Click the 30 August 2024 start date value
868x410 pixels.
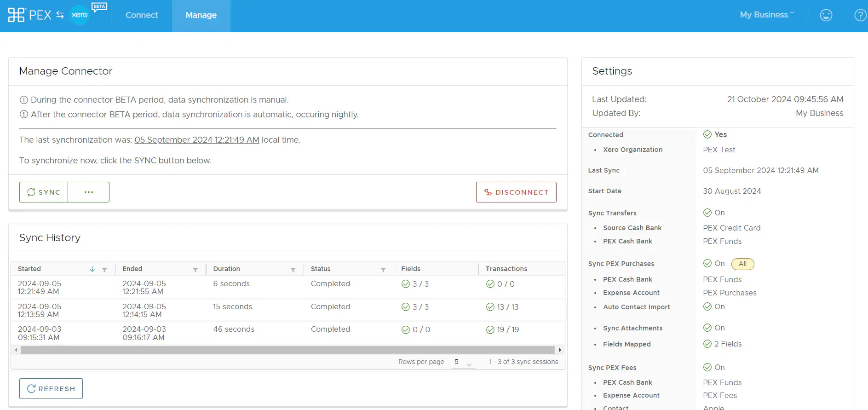click(732, 191)
